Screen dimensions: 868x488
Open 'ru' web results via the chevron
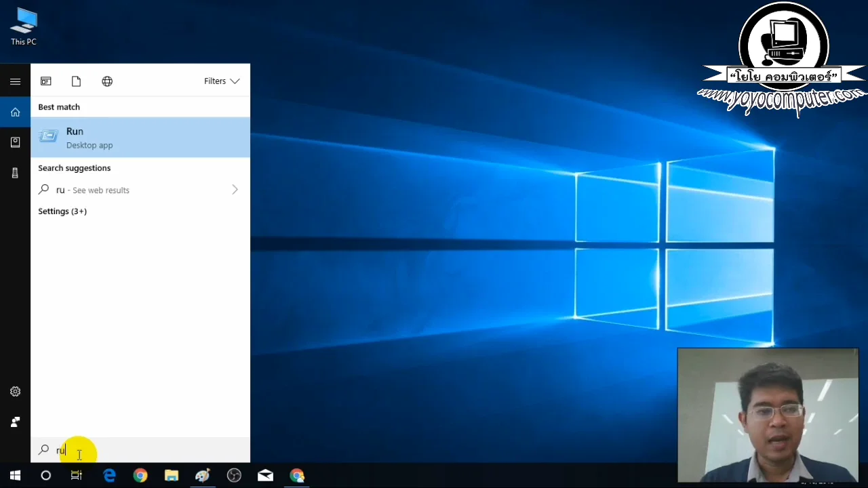pos(235,190)
